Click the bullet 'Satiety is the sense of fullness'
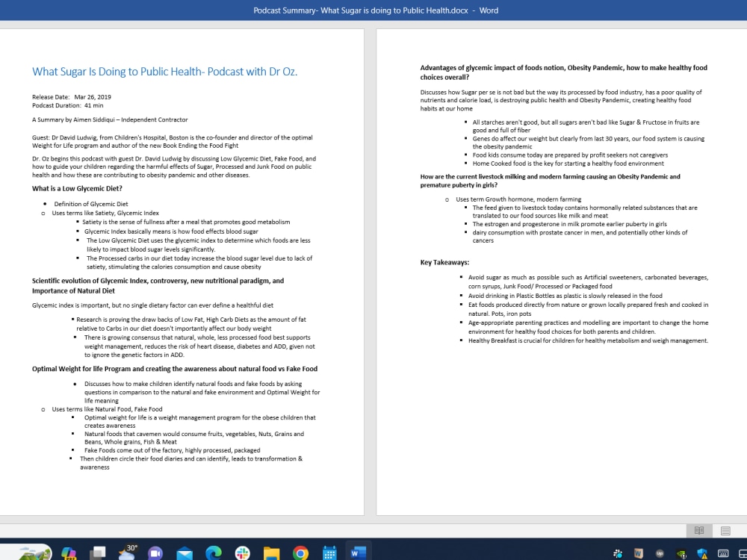Image resolution: width=747 pixels, height=560 pixels. coord(186,222)
